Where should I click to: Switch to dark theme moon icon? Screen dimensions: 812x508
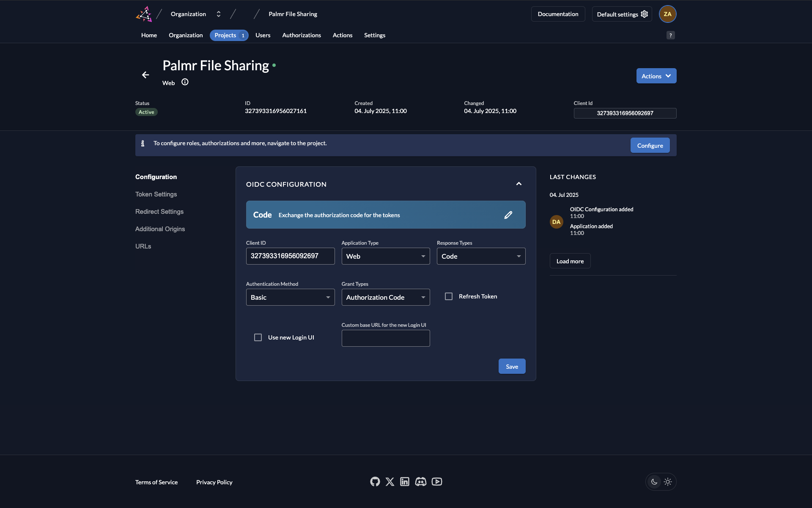tap(654, 482)
